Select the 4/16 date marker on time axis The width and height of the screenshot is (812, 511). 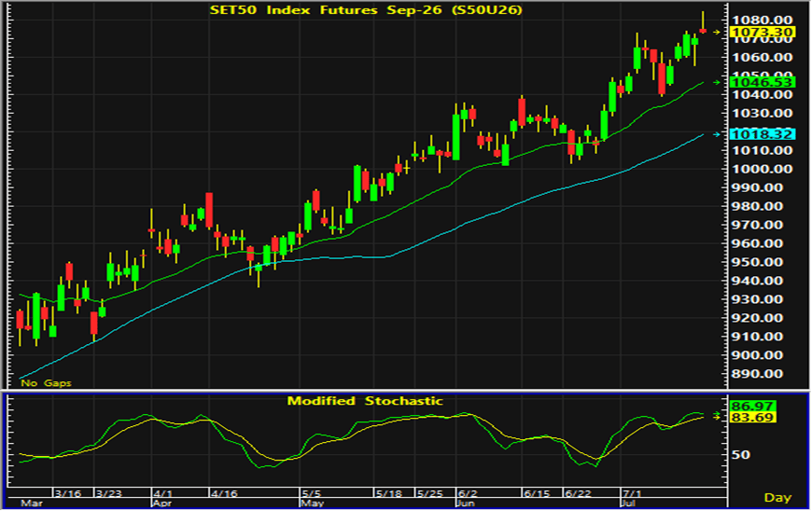coord(224,493)
